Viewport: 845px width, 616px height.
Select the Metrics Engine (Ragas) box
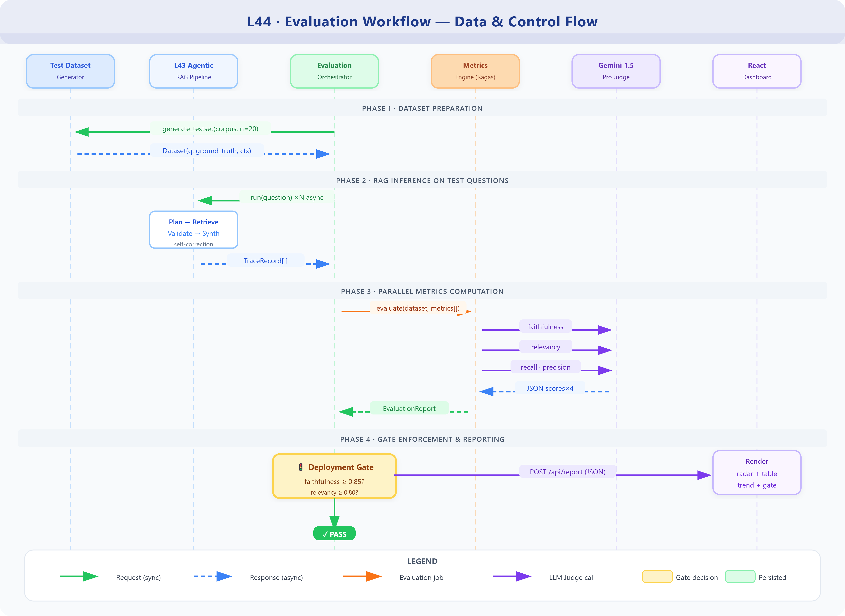pyautogui.click(x=475, y=71)
